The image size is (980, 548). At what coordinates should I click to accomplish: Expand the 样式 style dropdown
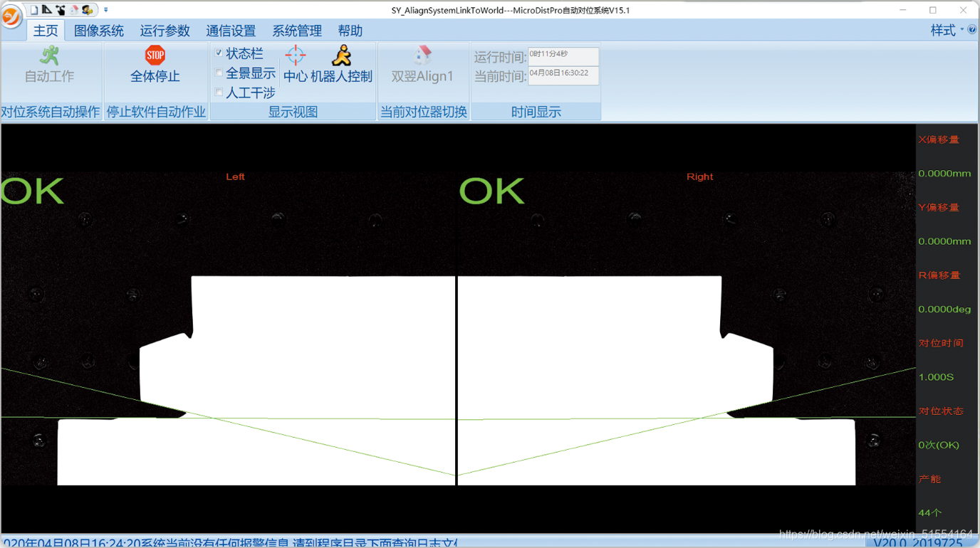947,30
